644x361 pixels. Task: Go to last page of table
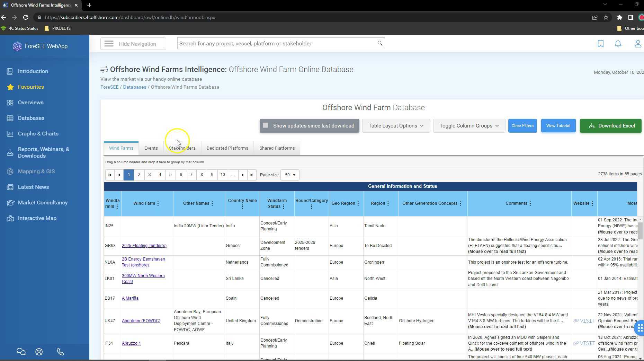point(252,175)
